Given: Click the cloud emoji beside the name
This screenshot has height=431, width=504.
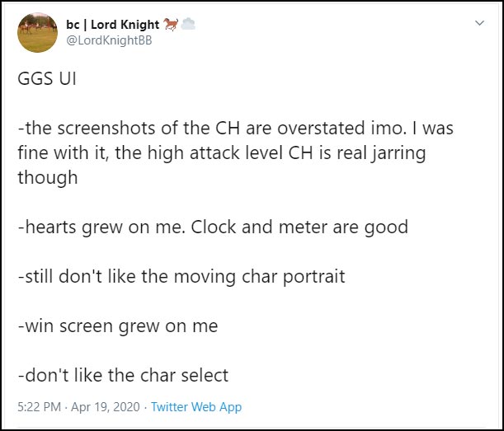Looking at the screenshot, I should pos(187,25).
